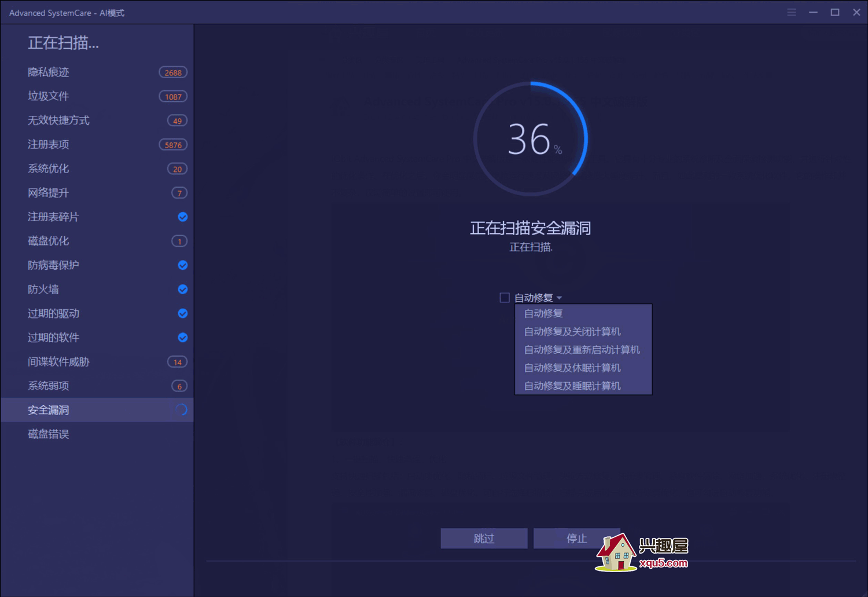
Task: Minimize the Advanced SystemCare window
Action: pos(813,12)
